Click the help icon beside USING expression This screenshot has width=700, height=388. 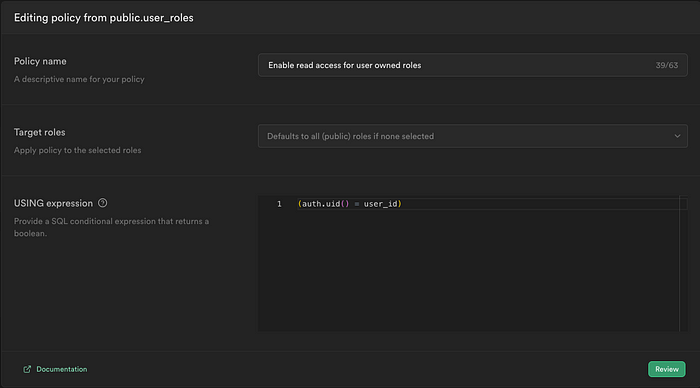tap(102, 203)
